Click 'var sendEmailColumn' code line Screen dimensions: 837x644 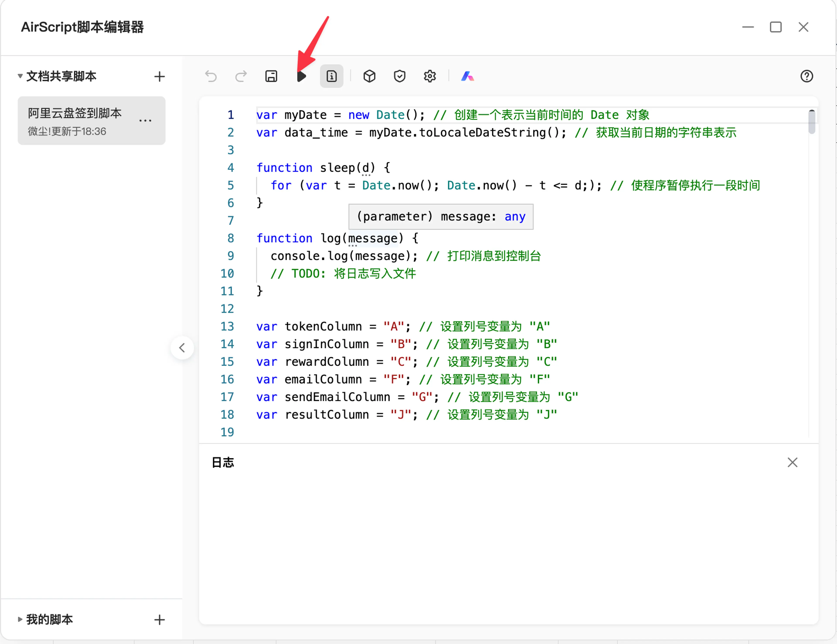tap(417, 397)
